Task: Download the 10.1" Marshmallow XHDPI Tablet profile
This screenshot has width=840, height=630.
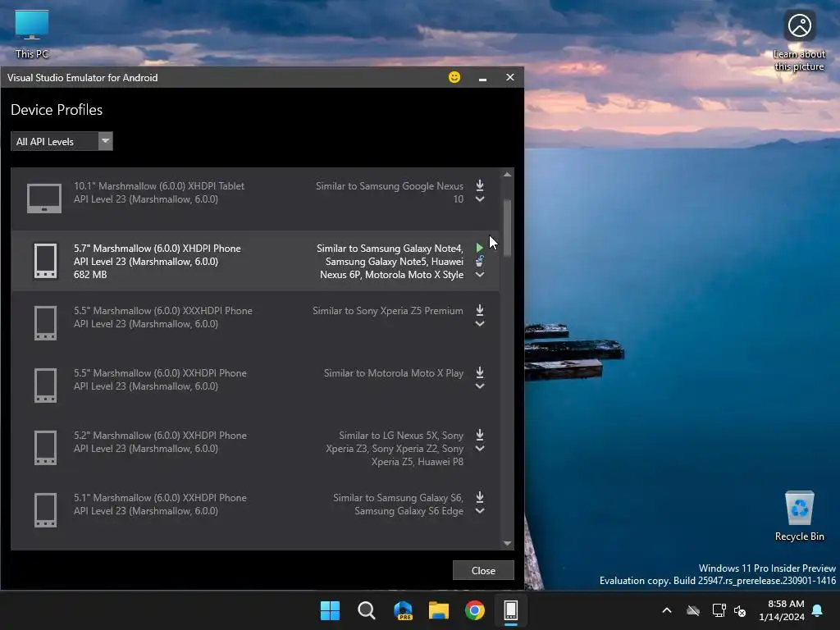Action: [480, 185]
